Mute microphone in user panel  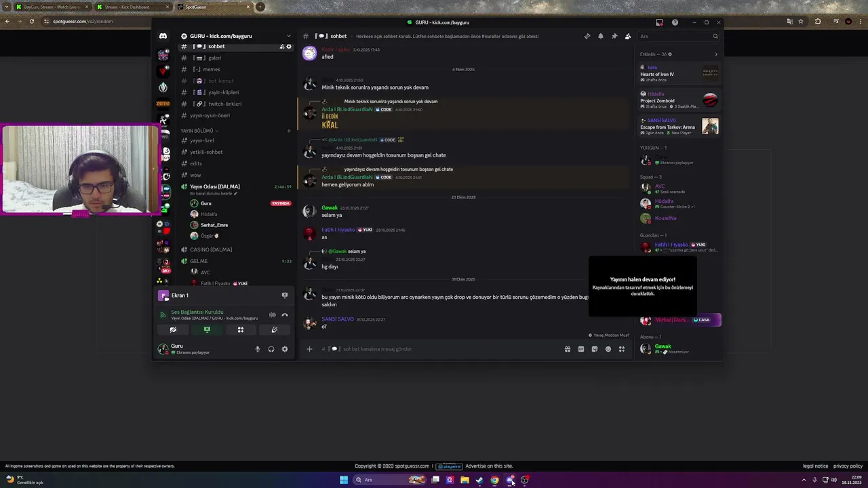(x=258, y=349)
